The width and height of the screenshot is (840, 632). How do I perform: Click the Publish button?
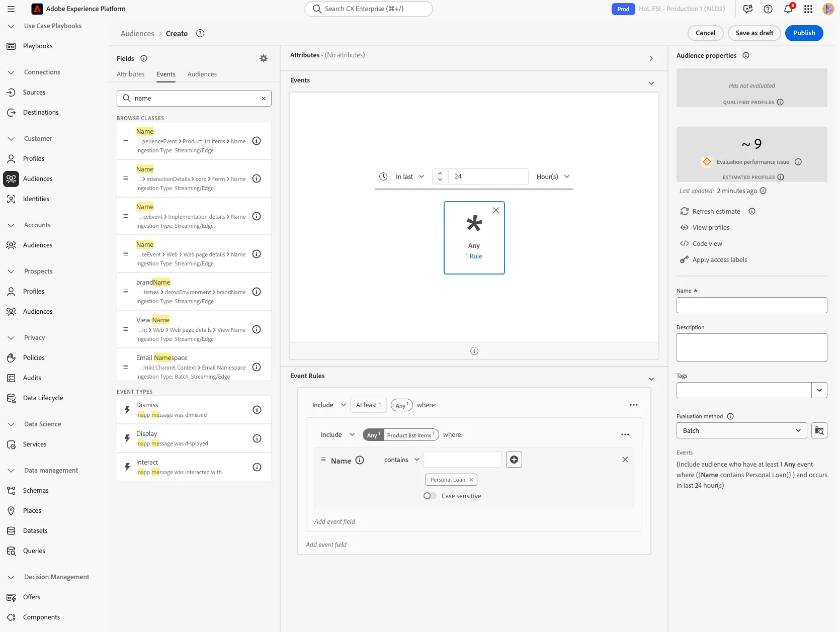click(x=804, y=33)
